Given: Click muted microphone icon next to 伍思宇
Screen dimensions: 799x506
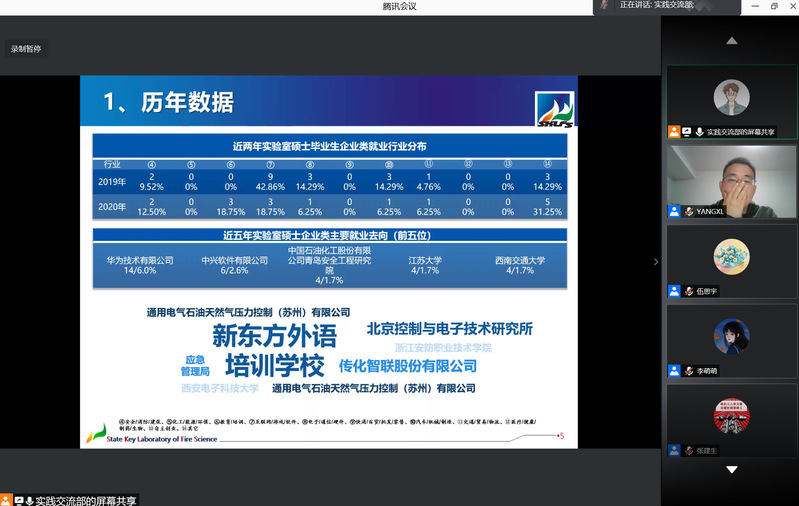Looking at the screenshot, I should pos(689,291).
